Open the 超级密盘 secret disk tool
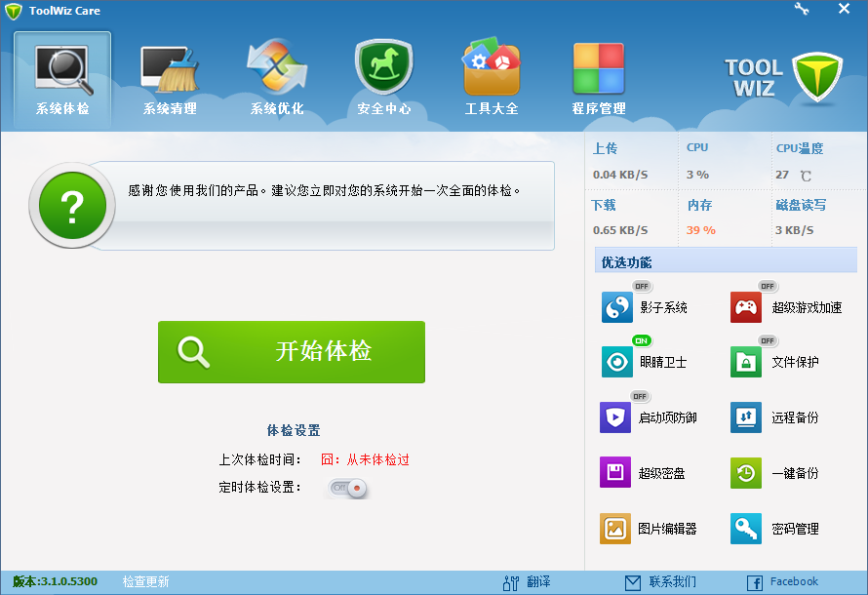 tap(615, 473)
